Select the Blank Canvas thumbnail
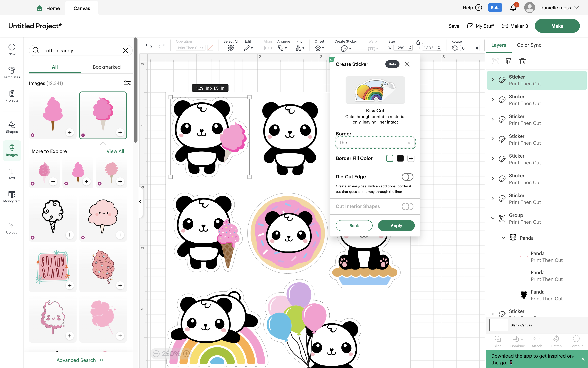This screenshot has width=588, height=368. click(498, 325)
